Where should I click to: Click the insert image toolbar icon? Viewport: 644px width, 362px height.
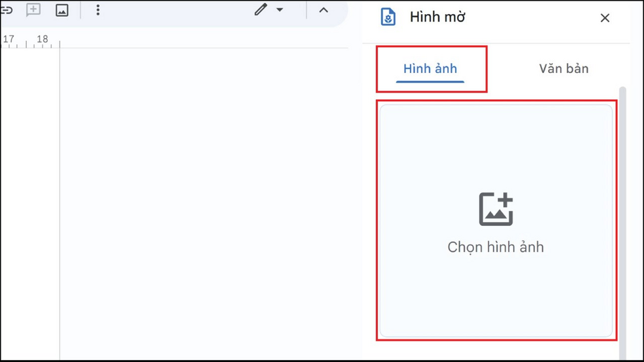pyautogui.click(x=62, y=10)
